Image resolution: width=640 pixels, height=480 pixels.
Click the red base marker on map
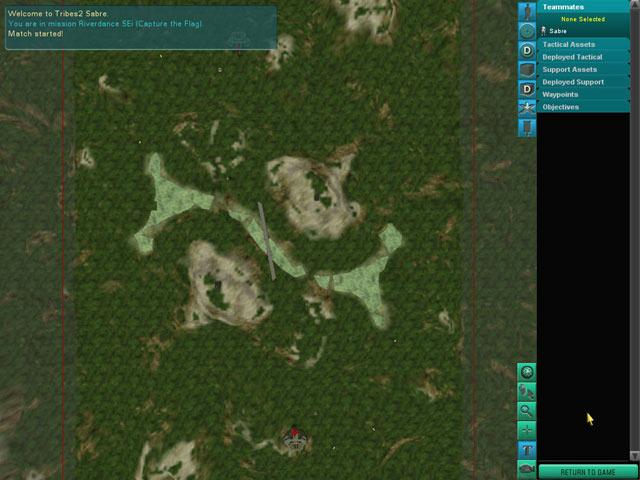tap(293, 437)
